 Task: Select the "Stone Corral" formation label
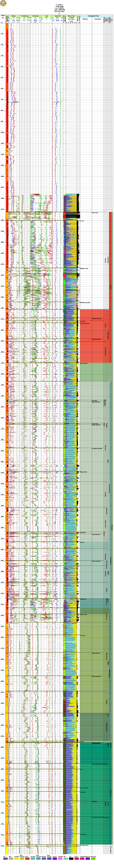click(x=95, y=213)
